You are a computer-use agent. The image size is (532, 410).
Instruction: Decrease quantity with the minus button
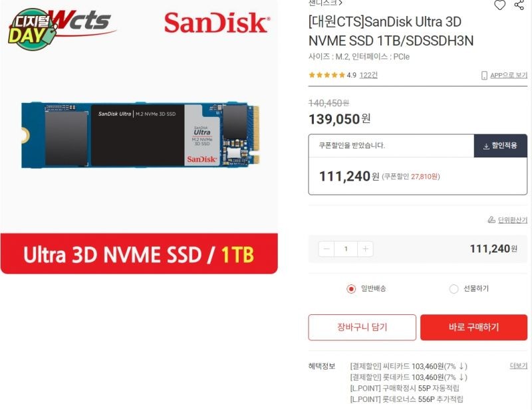(x=327, y=249)
